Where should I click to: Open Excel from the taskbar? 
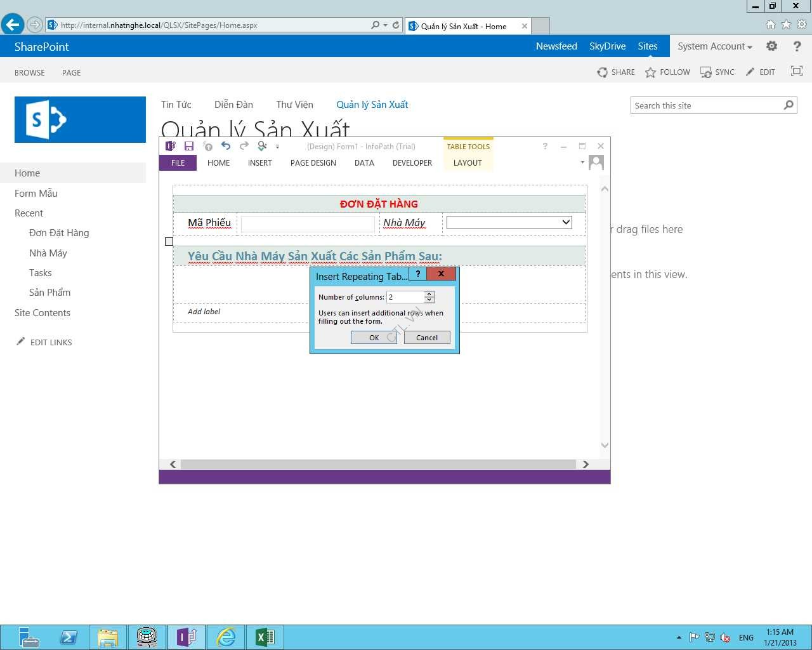[x=265, y=637]
